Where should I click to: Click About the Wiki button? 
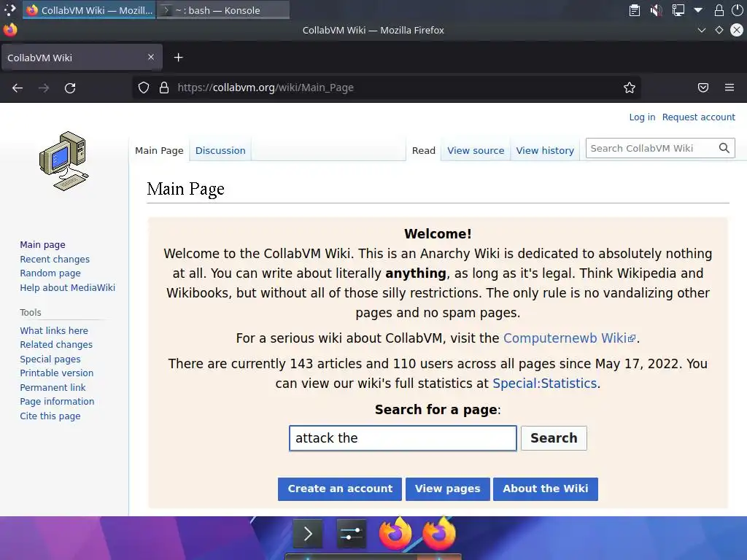pyautogui.click(x=546, y=489)
